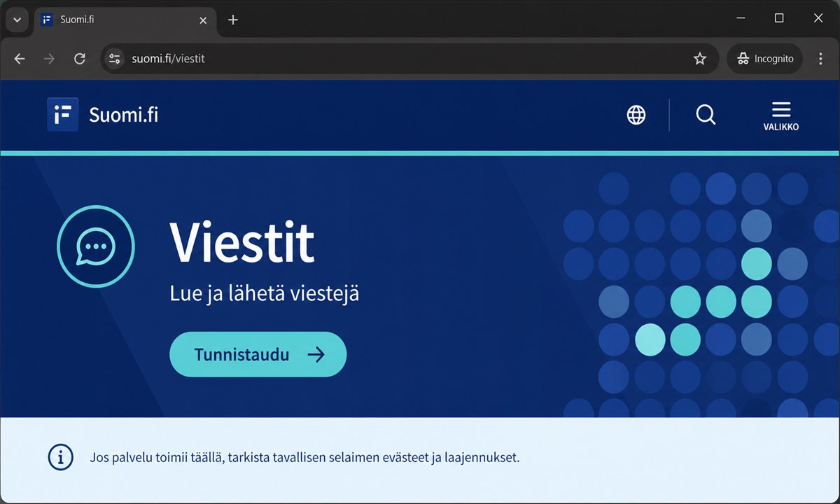Select the Suomi.fi browser tab
The height and width of the screenshot is (504, 840).
125,20
